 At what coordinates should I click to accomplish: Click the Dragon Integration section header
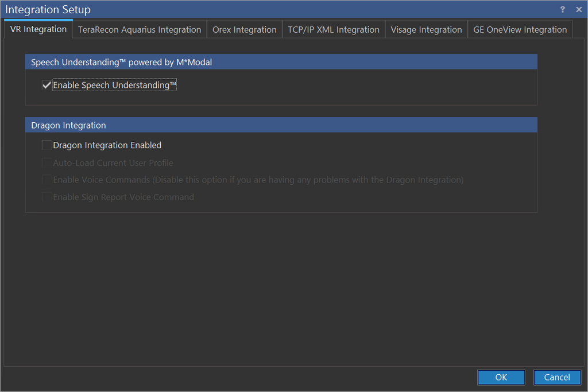pos(68,125)
